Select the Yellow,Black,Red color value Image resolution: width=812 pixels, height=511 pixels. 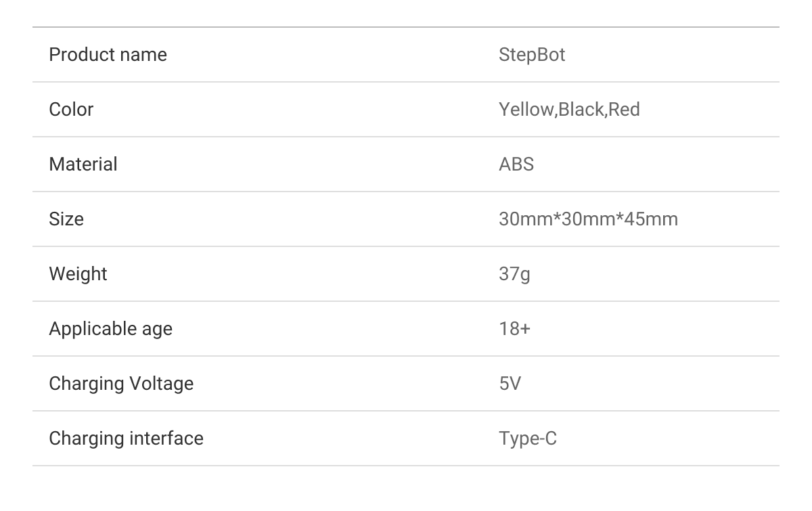tap(569, 110)
